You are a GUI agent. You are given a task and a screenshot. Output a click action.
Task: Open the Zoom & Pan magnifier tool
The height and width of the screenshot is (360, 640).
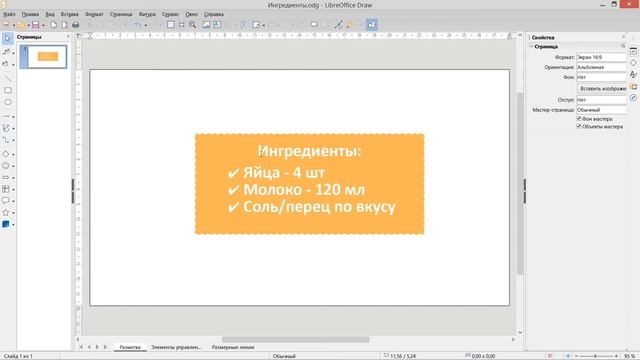pyautogui.click(x=192, y=25)
